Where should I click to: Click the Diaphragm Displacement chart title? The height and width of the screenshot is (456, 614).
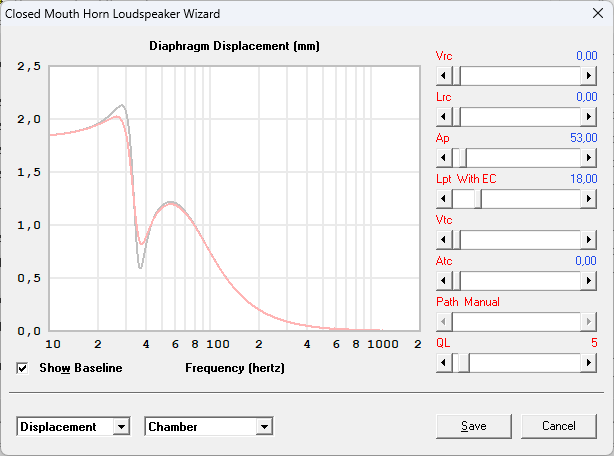234,46
